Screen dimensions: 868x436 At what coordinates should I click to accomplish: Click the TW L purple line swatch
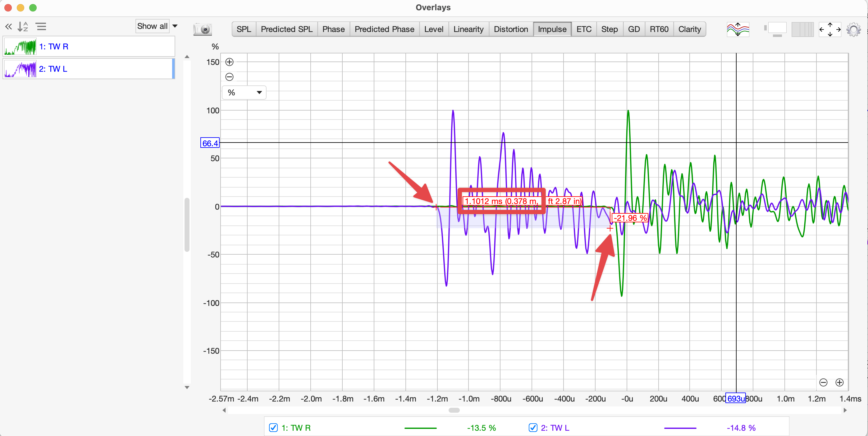pos(680,428)
